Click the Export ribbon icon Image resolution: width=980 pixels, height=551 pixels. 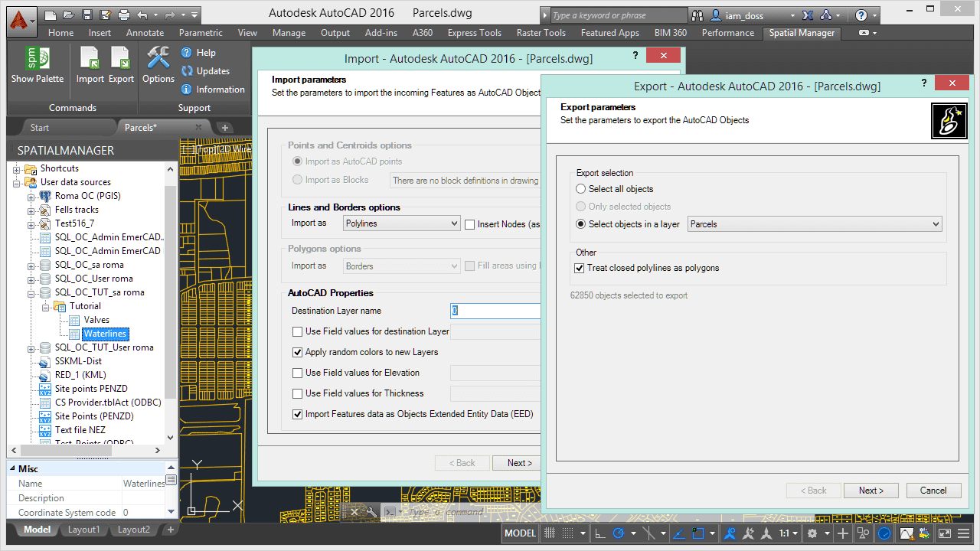[x=121, y=58]
